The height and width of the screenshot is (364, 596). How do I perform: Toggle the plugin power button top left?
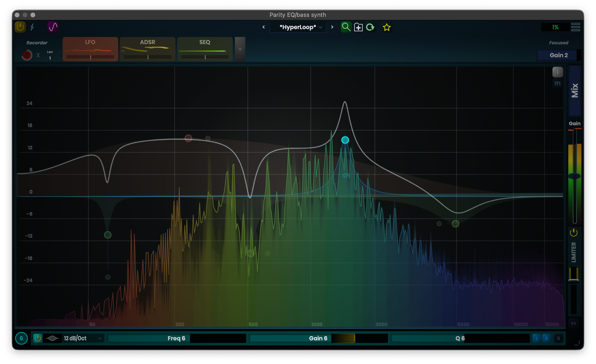[x=20, y=27]
